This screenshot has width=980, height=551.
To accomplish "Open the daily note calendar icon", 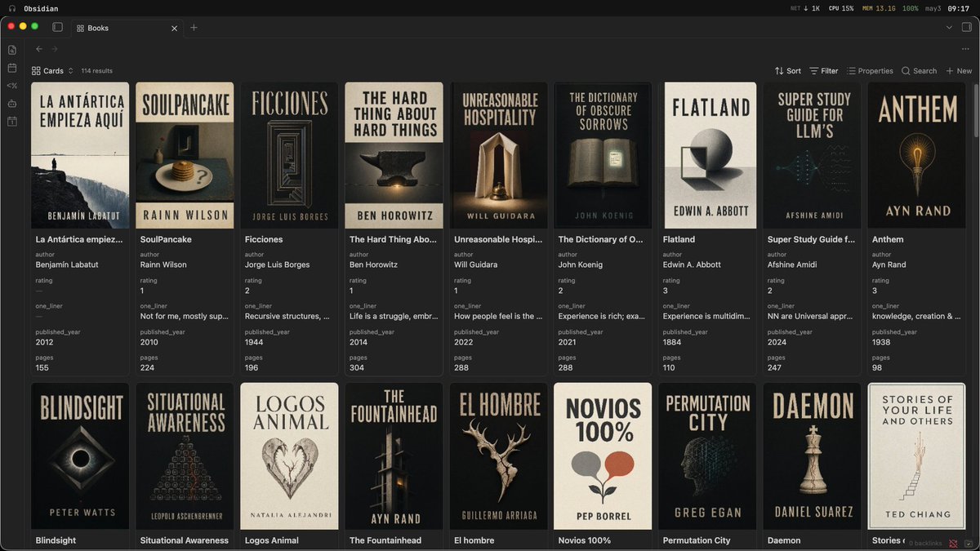I will 12,122.
